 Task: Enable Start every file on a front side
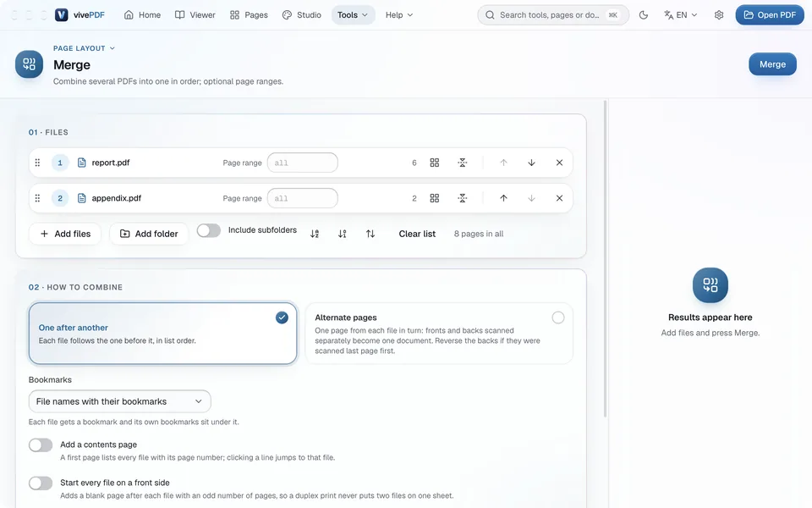[x=41, y=483]
